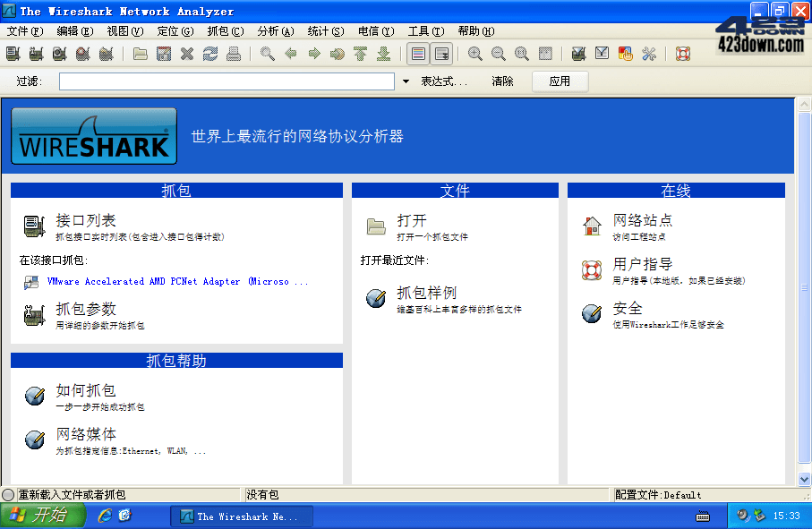The width and height of the screenshot is (812, 529).
Task: Click the go to top packet icon
Action: [359, 54]
